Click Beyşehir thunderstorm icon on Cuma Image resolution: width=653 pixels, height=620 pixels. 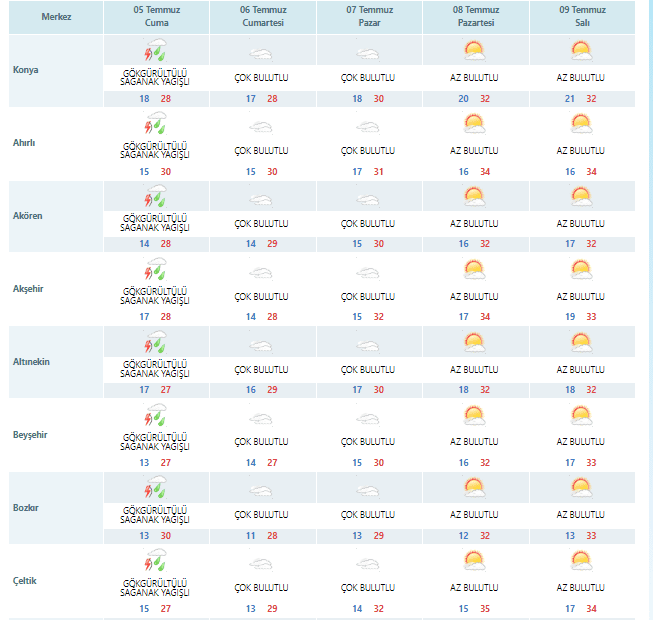pos(155,416)
